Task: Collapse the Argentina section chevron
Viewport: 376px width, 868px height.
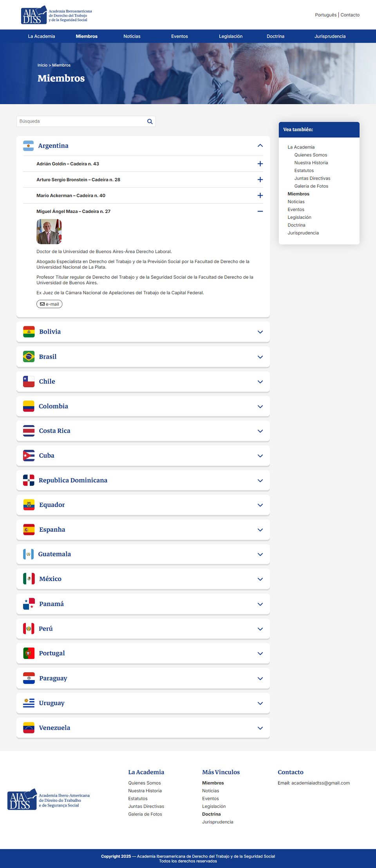Action: [x=260, y=146]
